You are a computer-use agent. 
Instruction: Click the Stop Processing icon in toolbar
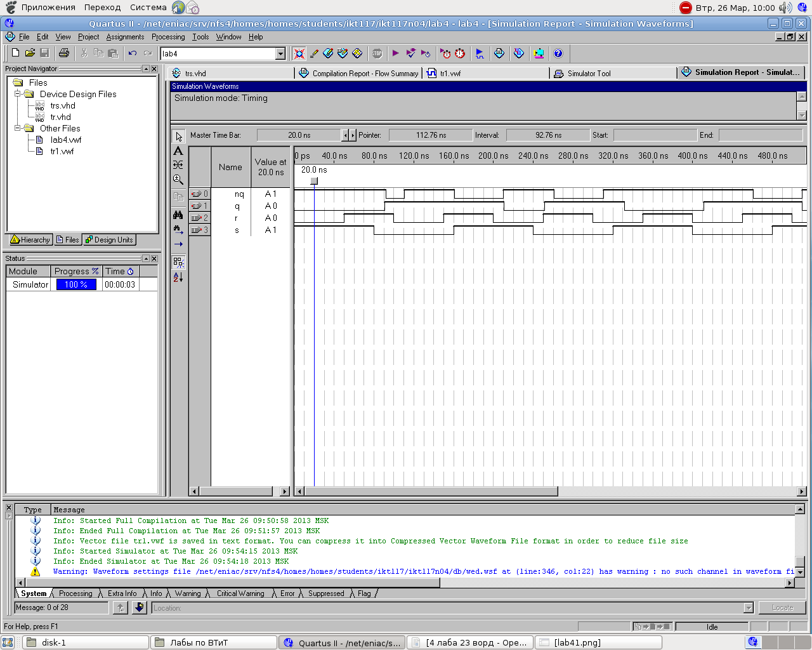pos(377,53)
